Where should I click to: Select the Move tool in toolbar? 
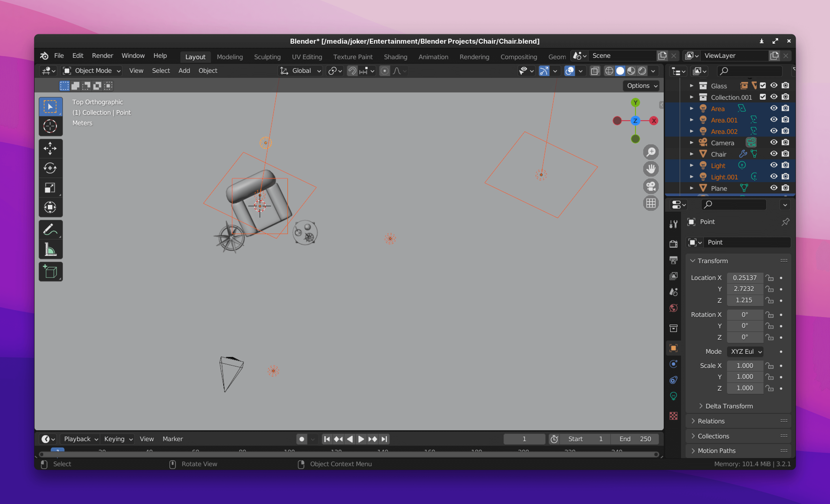50,148
